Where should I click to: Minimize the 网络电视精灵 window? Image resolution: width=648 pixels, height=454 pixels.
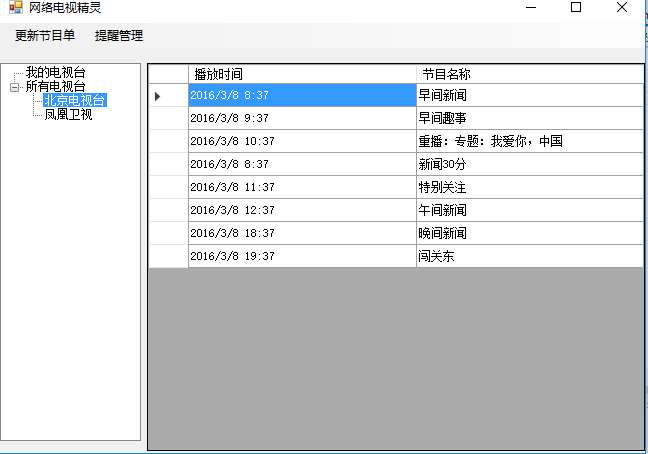click(531, 7)
